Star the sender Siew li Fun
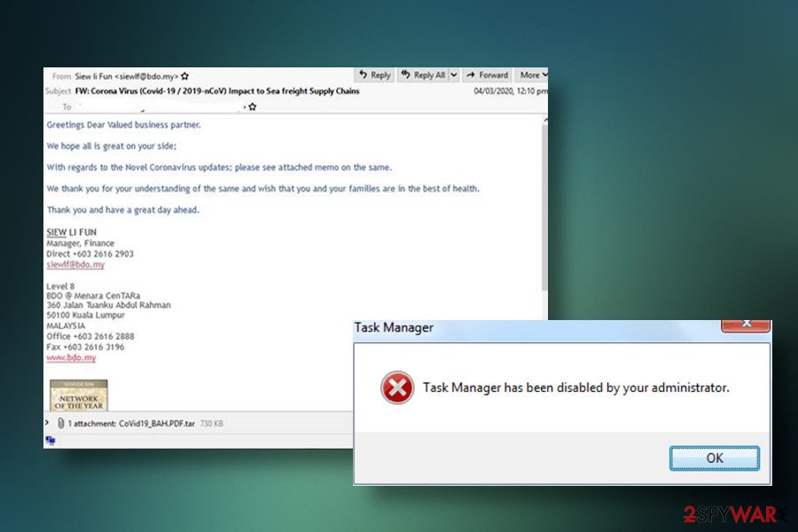The height and width of the screenshot is (532, 798). coord(184,76)
